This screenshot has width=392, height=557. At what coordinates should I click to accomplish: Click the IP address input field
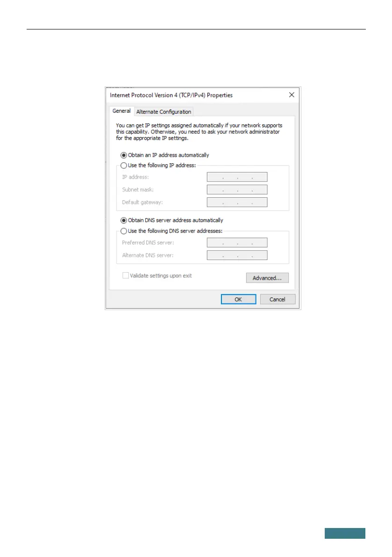click(237, 177)
